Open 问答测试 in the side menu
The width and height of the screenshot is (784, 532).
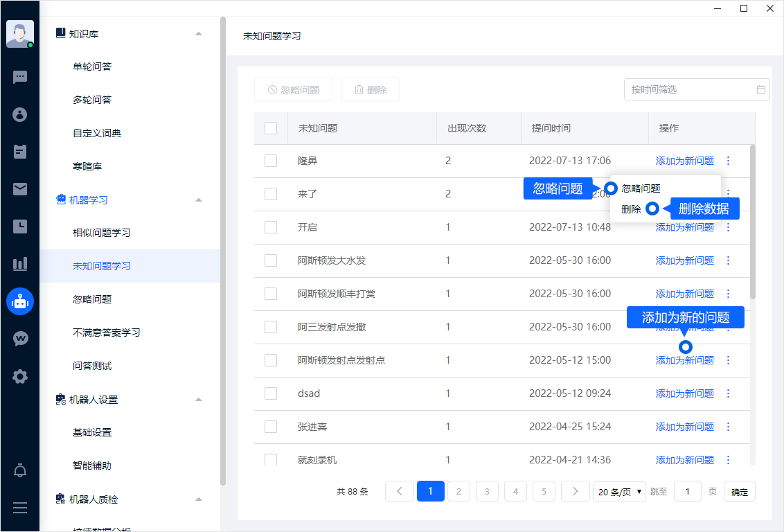[x=92, y=366]
